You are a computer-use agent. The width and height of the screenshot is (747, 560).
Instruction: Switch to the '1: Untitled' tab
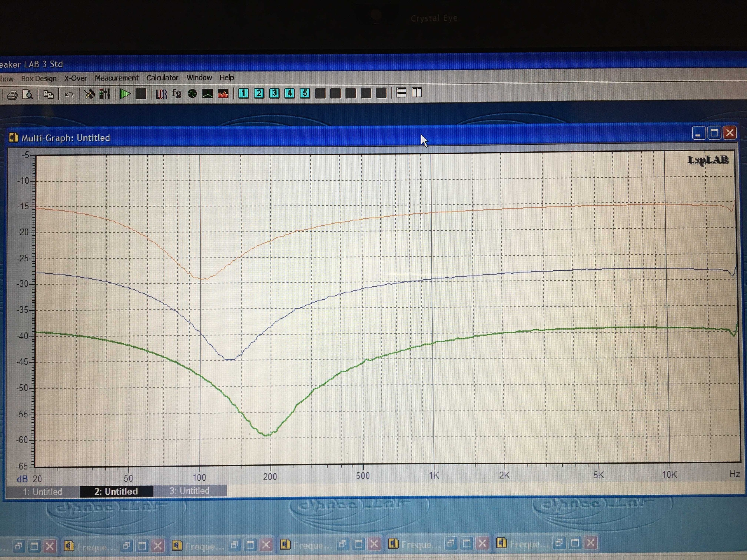tap(43, 491)
